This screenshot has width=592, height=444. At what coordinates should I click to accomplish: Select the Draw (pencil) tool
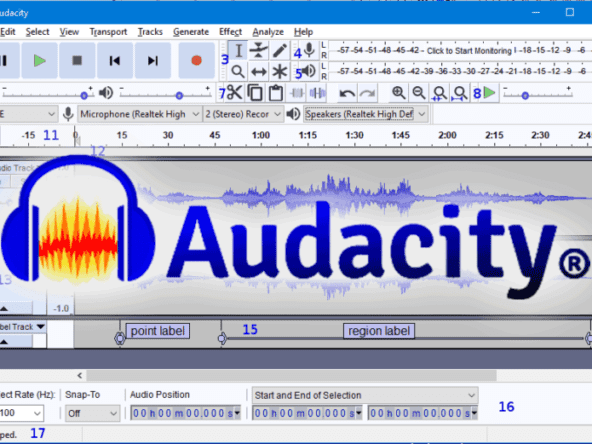point(280,51)
